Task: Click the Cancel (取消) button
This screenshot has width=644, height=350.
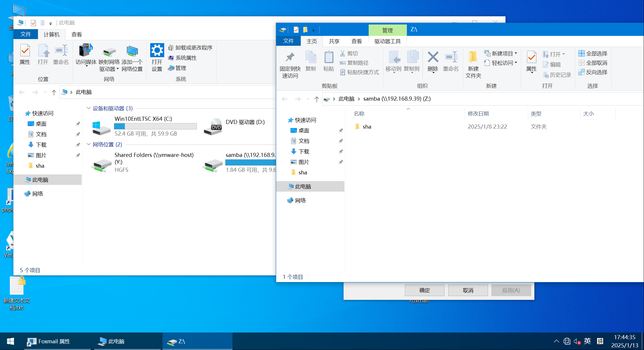Action: click(x=468, y=290)
